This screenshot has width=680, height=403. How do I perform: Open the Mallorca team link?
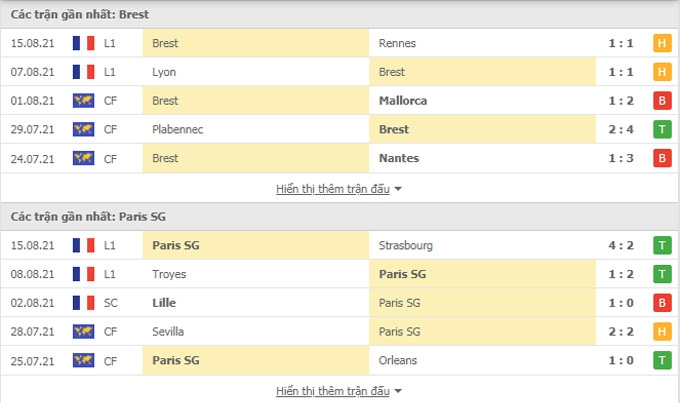coord(403,101)
